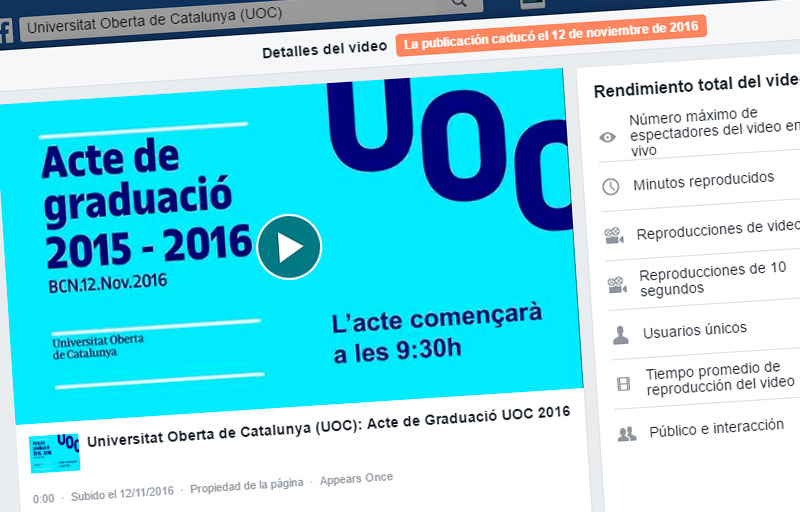Image resolution: width=800 pixels, height=512 pixels.
Task: Click the Propiedad de la página label
Action: pos(247,485)
